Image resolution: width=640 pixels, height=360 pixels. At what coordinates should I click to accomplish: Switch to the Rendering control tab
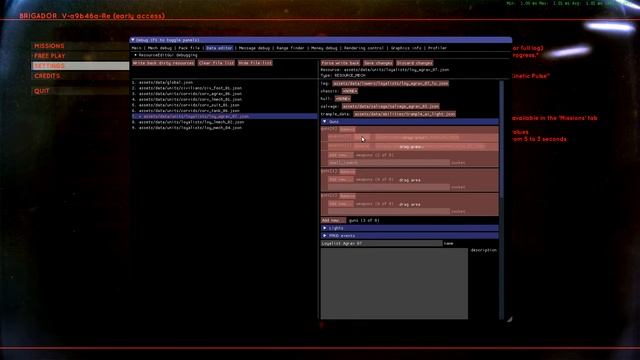click(364, 48)
